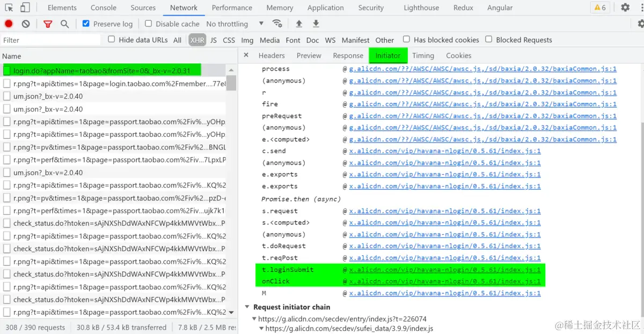The image size is (644, 334).
Task: Open DevTools settings gear
Action: point(625,8)
